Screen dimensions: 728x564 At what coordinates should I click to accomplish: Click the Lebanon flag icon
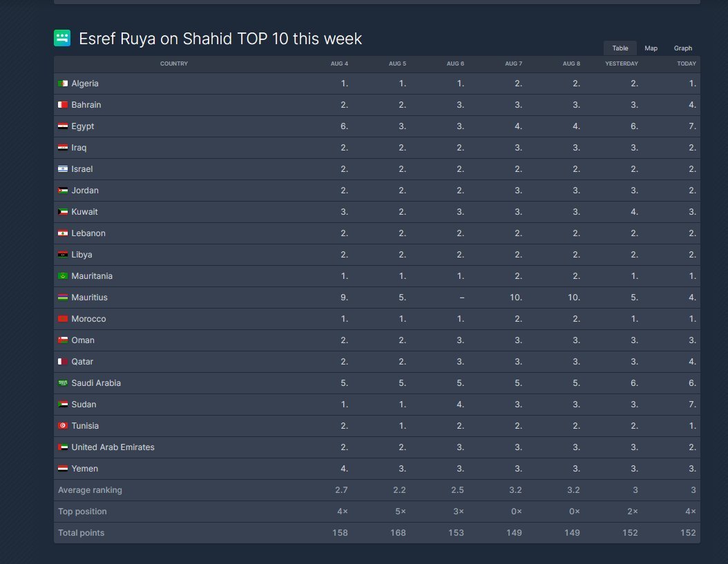pyautogui.click(x=63, y=233)
